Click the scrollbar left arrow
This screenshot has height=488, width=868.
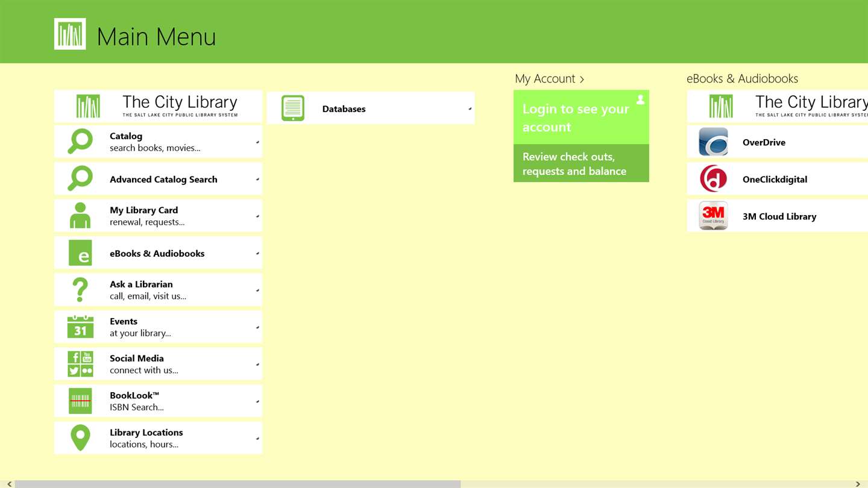pos(9,484)
